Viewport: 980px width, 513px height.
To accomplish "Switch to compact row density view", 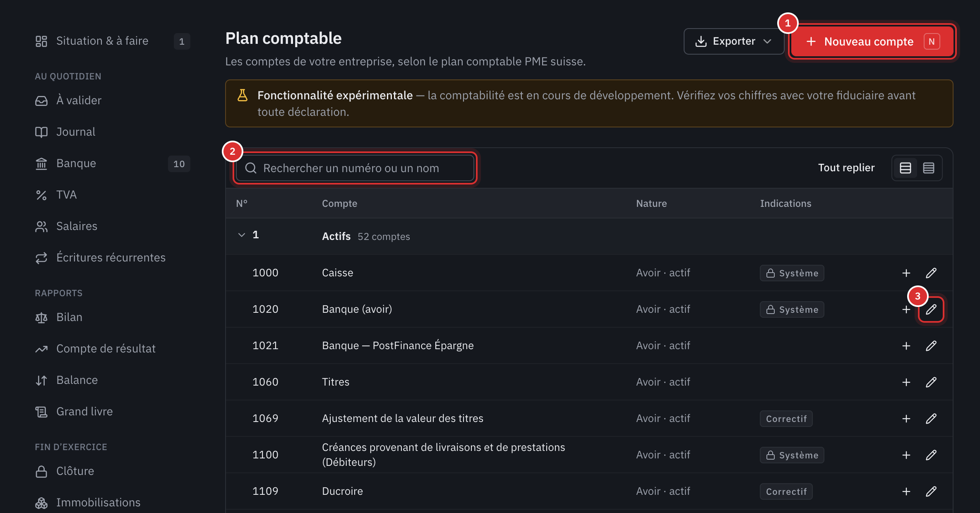I will 929,168.
